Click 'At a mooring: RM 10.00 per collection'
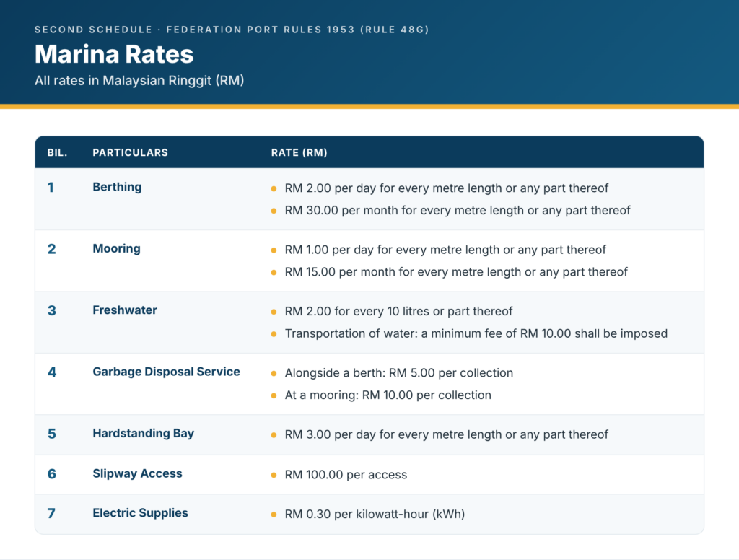 tap(388, 395)
